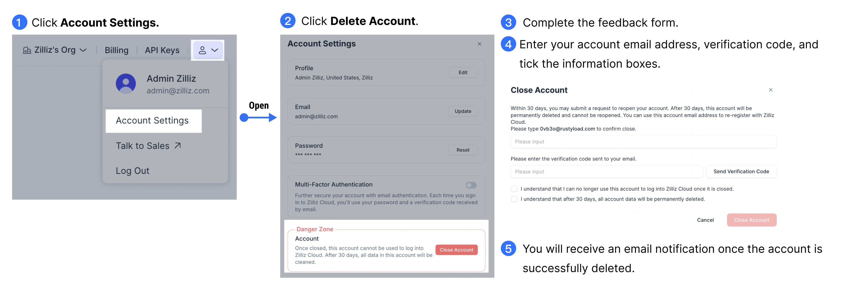
Task: Click Reset beside Password
Action: [463, 150]
